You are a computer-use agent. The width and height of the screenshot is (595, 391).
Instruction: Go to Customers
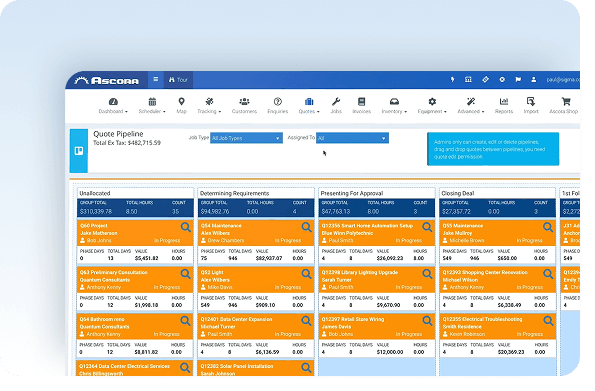pyautogui.click(x=244, y=106)
